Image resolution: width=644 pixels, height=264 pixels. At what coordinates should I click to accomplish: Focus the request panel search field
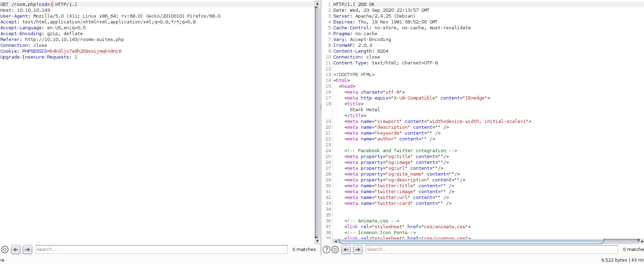point(161,250)
